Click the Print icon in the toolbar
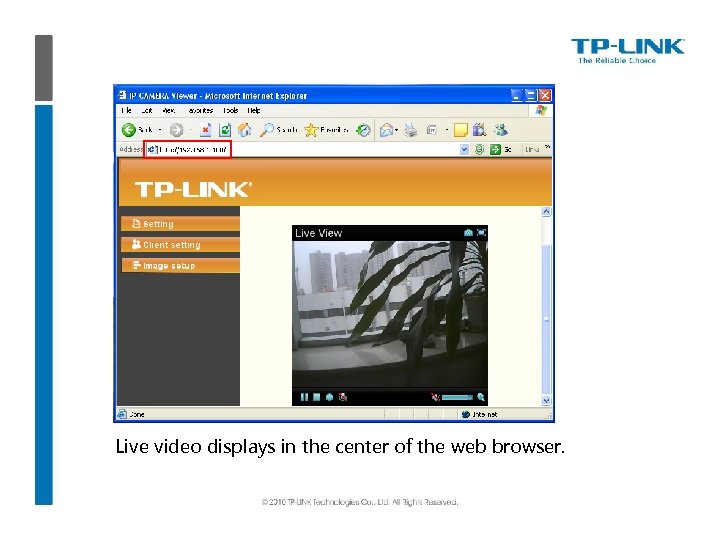This screenshot has width=720, height=540. pos(411,130)
